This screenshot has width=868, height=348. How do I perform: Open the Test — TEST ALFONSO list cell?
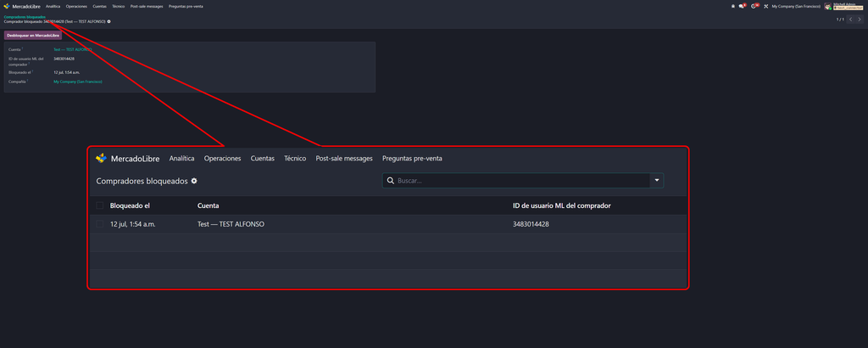click(231, 224)
